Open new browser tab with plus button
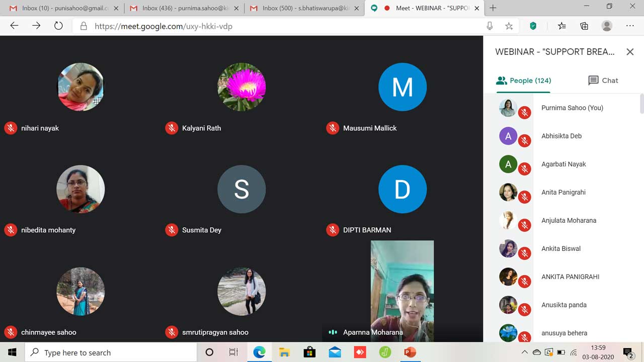Viewport: 644px width, 362px height. pos(493,8)
